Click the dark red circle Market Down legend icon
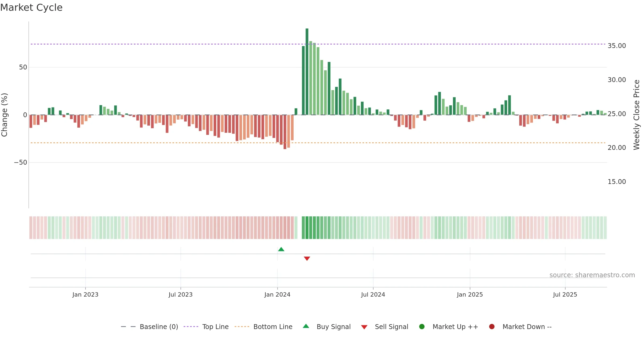Image resolution: width=644 pixels, height=362 pixels. (492, 327)
